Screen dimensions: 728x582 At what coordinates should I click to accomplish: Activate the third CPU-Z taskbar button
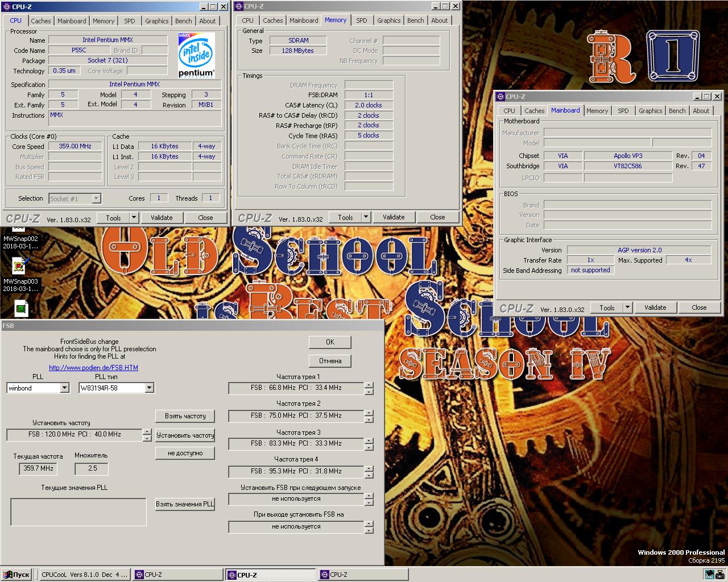click(x=363, y=575)
